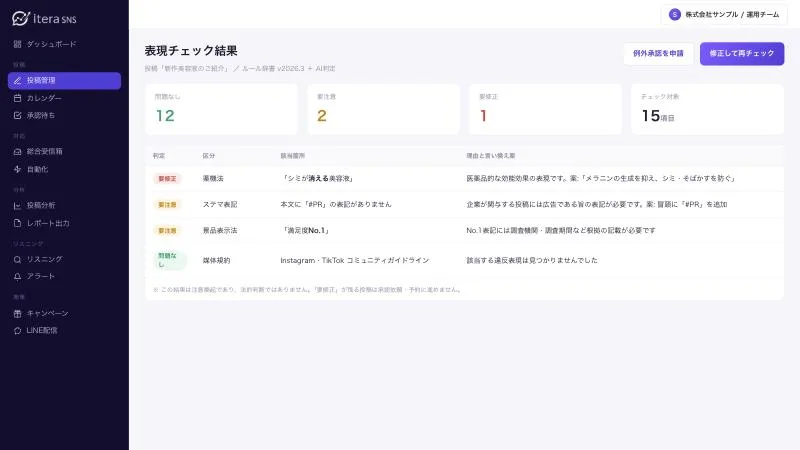Open the カレンダー calendar icon
The image size is (800, 450).
(17, 98)
